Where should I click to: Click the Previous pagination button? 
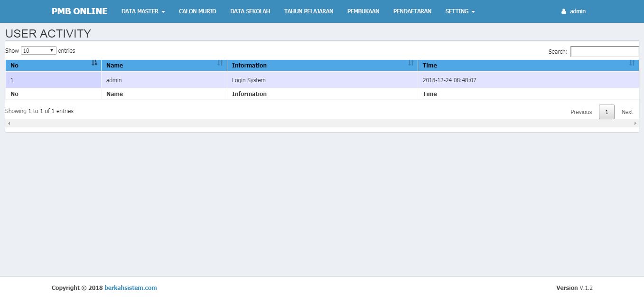click(x=581, y=112)
